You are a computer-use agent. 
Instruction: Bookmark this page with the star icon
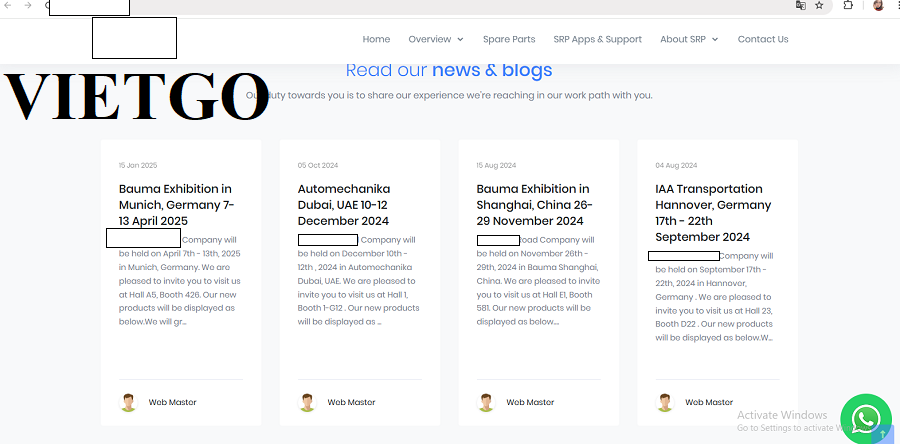point(819,6)
